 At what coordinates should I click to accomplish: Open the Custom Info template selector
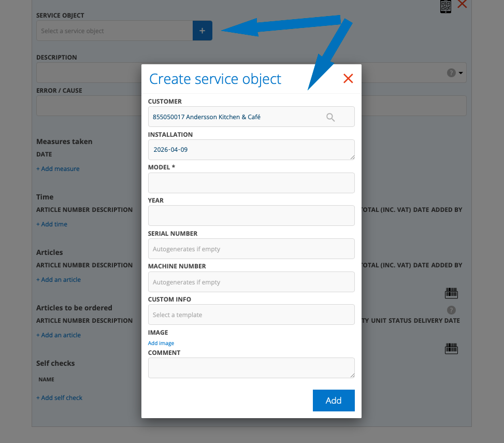point(251,315)
